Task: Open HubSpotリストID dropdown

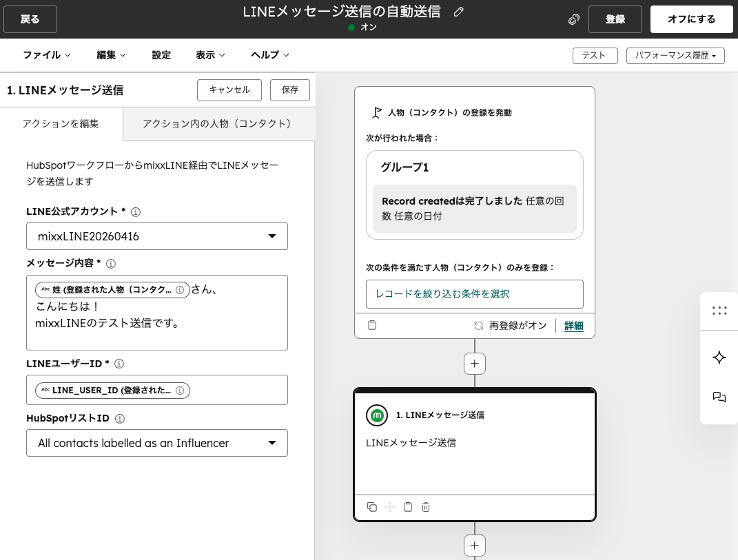Action: tap(156, 443)
